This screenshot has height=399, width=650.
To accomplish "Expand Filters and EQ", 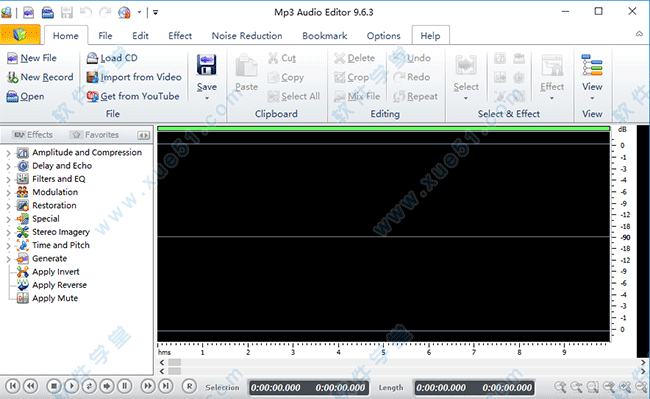I will [x=8, y=179].
